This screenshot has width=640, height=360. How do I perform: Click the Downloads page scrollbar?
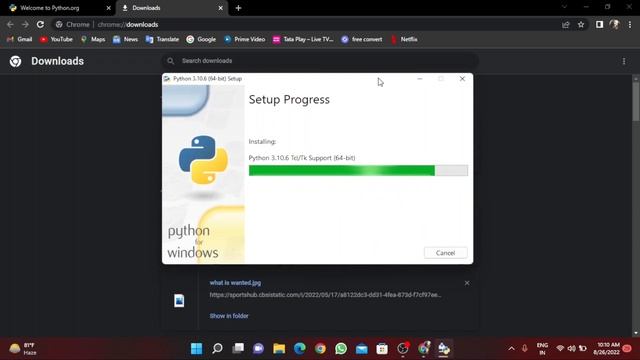tap(636, 102)
